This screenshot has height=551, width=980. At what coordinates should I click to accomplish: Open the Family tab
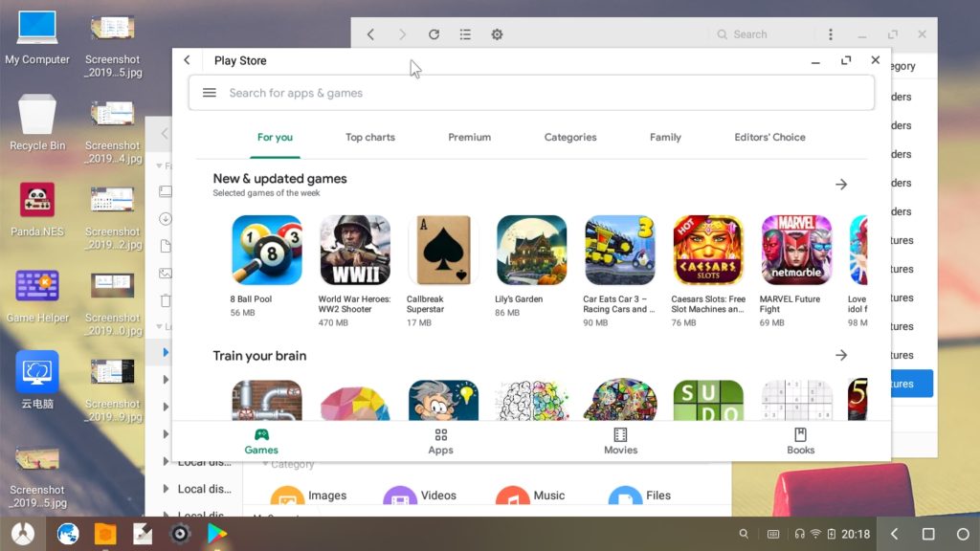click(x=665, y=138)
